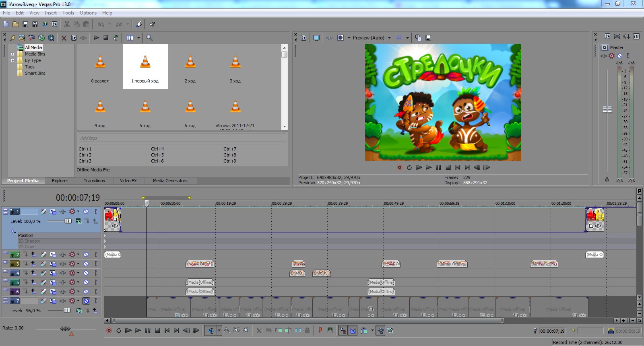Switch to the Transitions tab
644x346 pixels.
pos(94,181)
